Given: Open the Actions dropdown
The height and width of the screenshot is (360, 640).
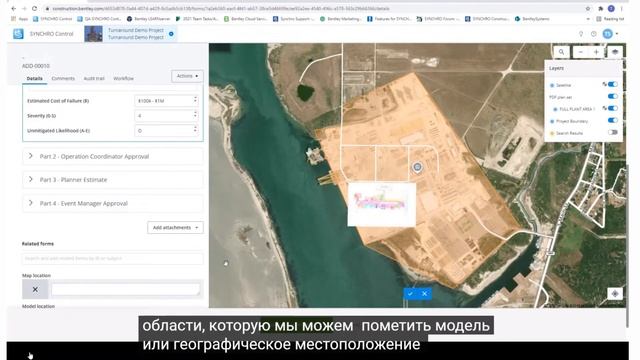Looking at the screenshot, I should click(187, 76).
